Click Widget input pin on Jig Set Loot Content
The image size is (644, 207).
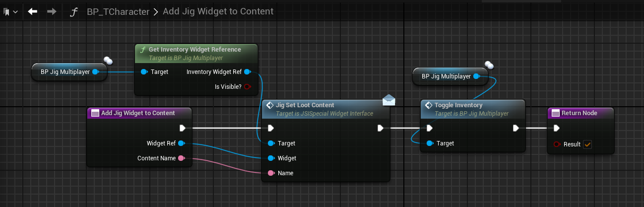click(270, 158)
